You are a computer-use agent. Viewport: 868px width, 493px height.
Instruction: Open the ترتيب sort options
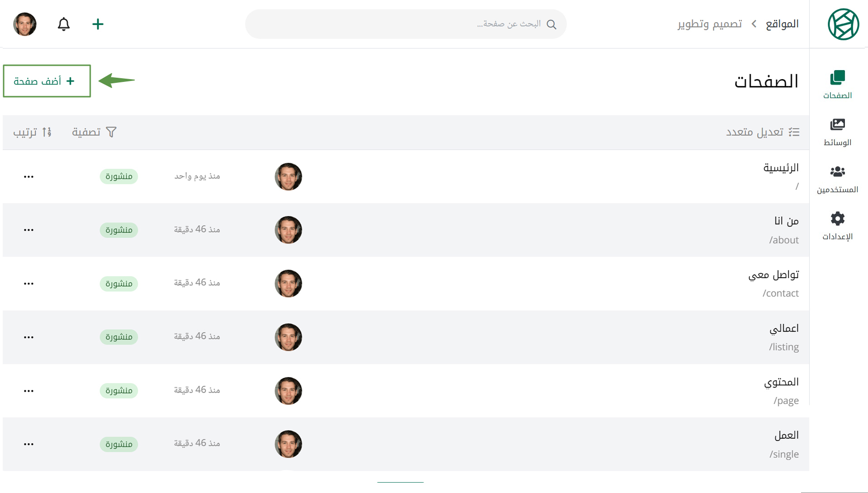click(32, 132)
